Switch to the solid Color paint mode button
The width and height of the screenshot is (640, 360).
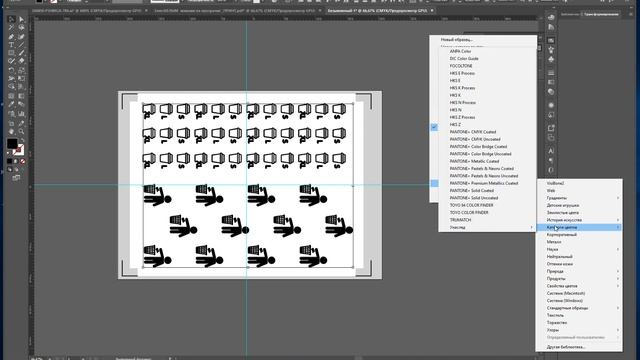(9, 161)
